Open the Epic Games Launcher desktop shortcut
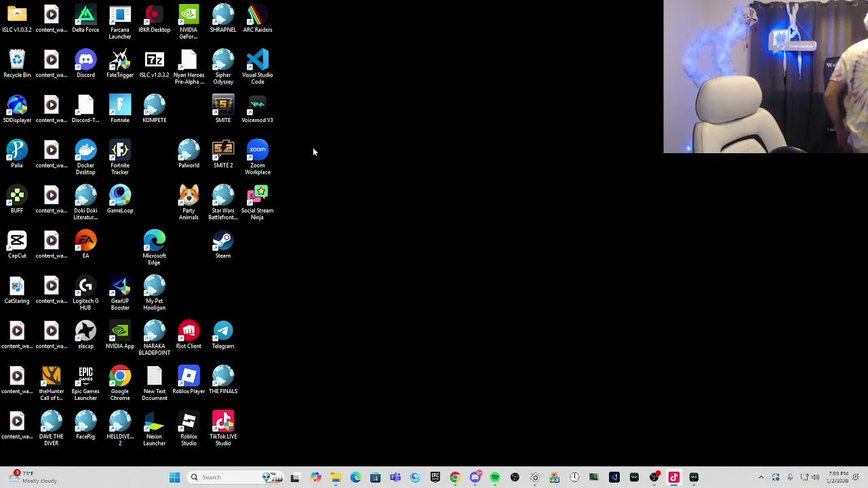 click(85, 384)
